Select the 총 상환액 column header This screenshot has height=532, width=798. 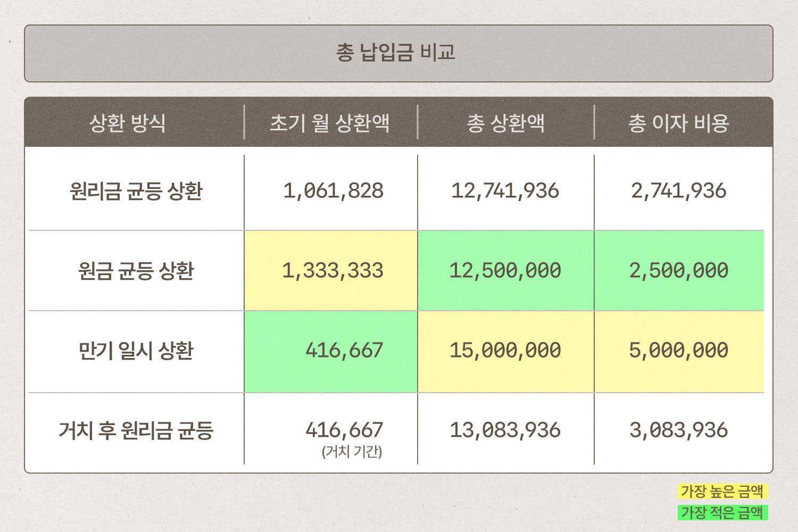pos(505,123)
